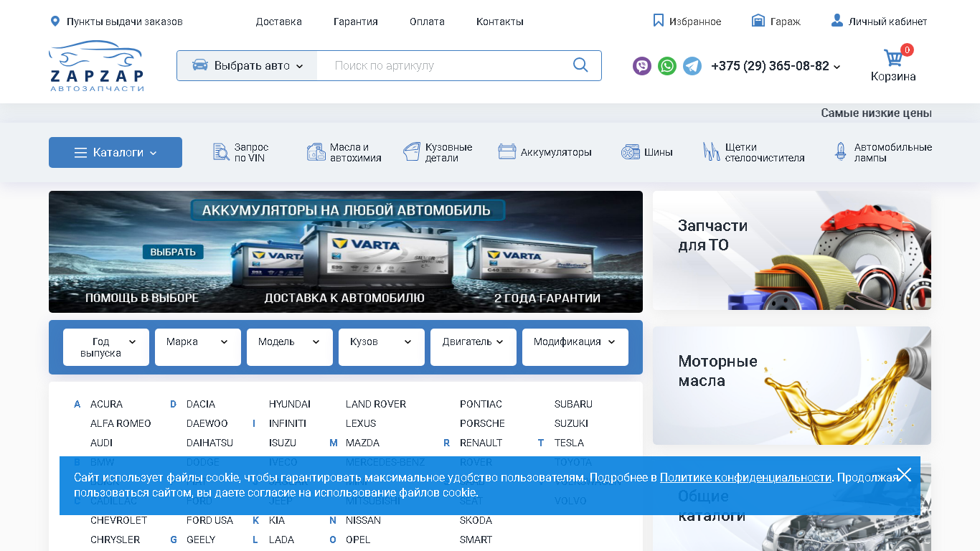The image size is (980, 551).
Task: Open Telegram chat icon
Action: pyautogui.click(x=692, y=66)
